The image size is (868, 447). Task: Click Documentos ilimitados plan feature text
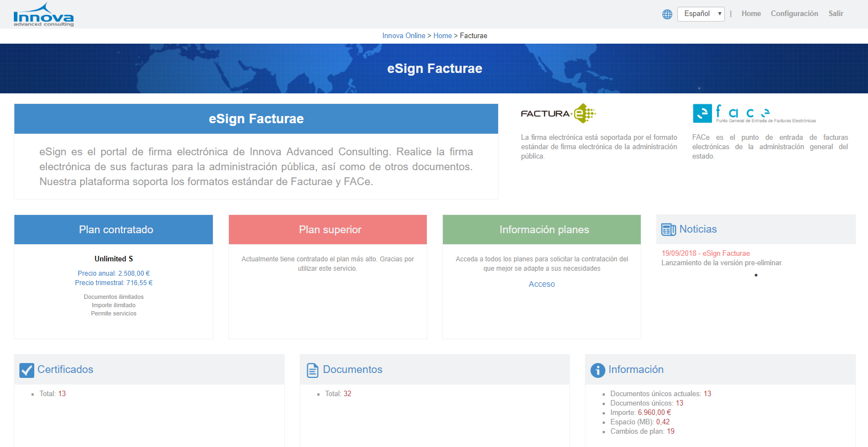click(x=114, y=297)
